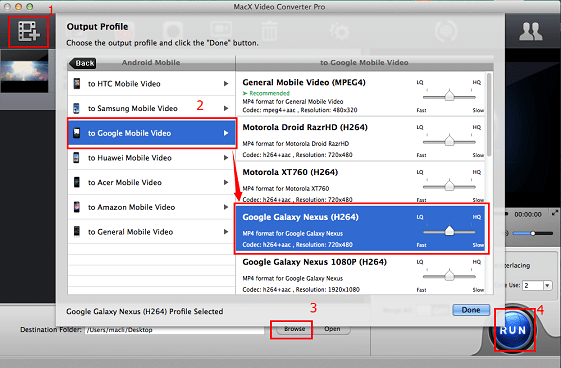Screen dimensions: 561x368
Task: Expand arrow beside Huawei Mobile Video
Action: tap(226, 158)
